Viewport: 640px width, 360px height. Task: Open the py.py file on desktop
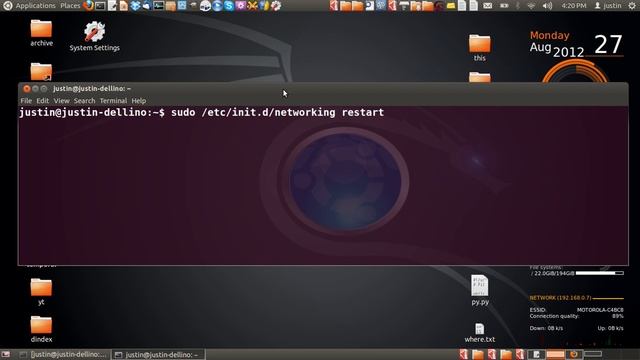[x=480, y=290]
